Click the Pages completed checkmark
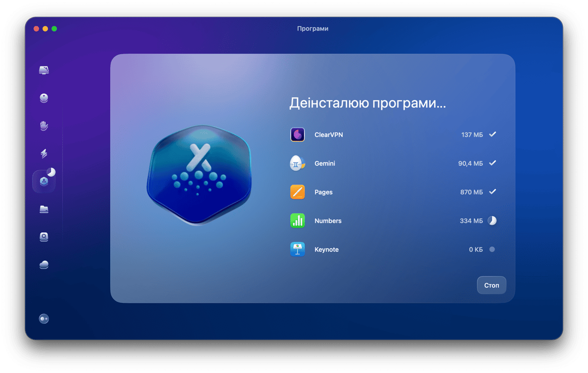Screen dimensions: 588x373 click(492, 192)
